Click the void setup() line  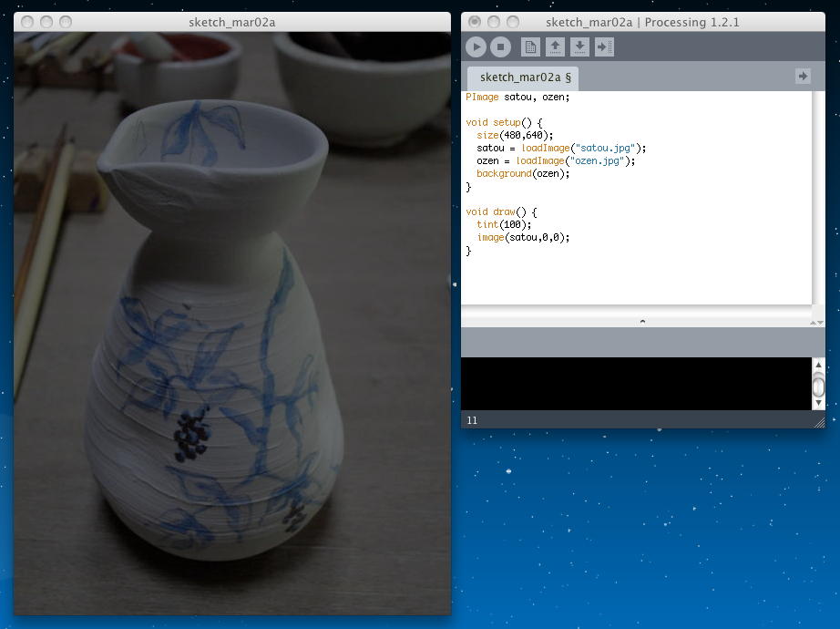[x=504, y=123]
